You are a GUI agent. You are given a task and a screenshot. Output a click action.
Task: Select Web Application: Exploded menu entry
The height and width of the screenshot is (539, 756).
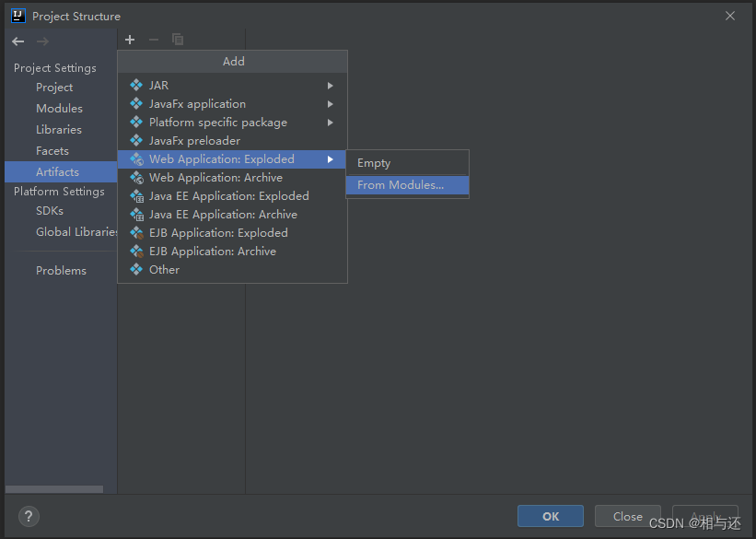click(x=232, y=159)
